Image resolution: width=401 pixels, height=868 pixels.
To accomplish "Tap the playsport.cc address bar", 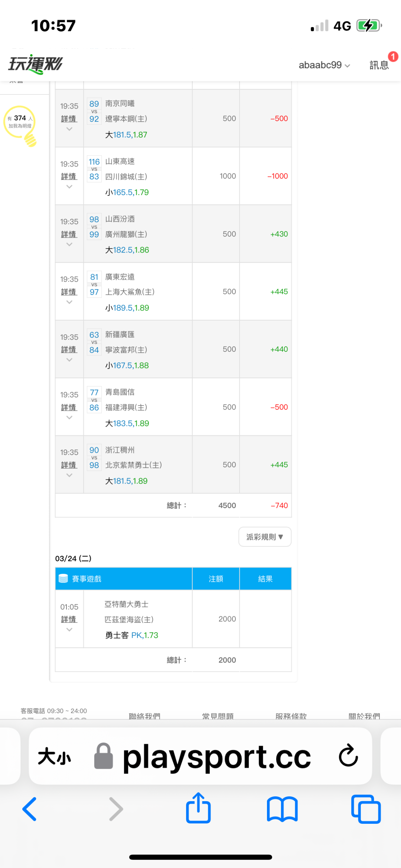I will point(216,756).
